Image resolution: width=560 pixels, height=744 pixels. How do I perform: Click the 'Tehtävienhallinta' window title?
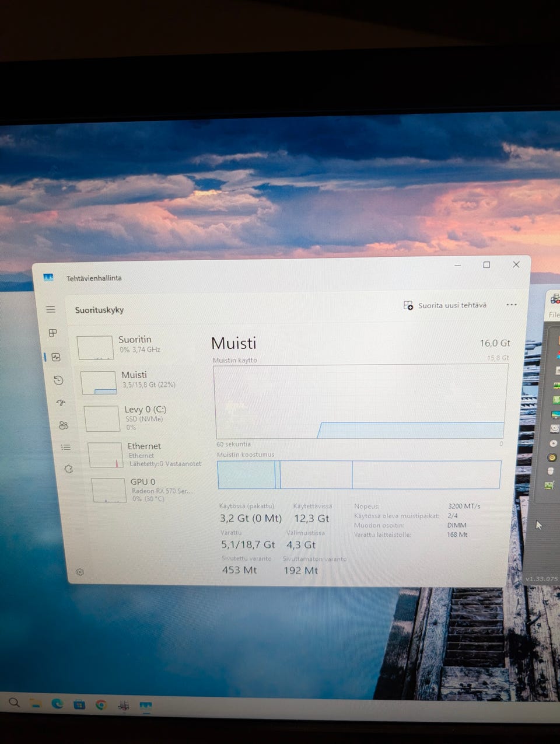pyautogui.click(x=94, y=278)
